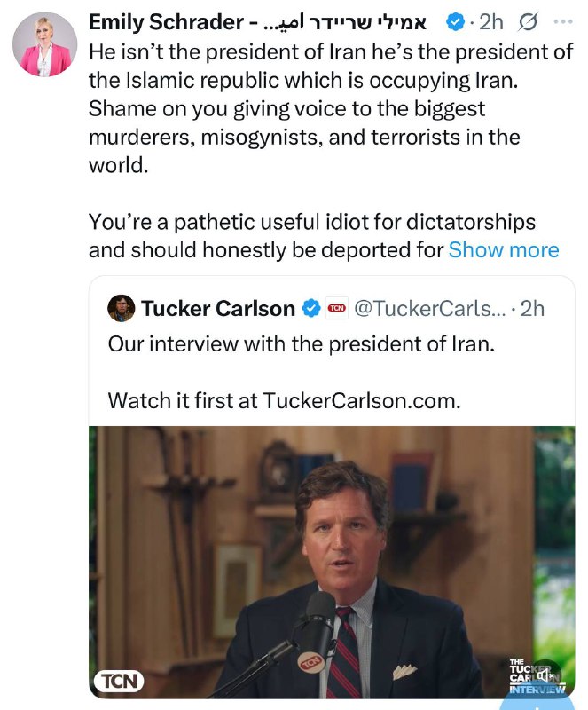The height and width of the screenshot is (710, 588).
Task: Open the @TuckerCarls... handle link
Action: pyautogui.click(x=429, y=309)
